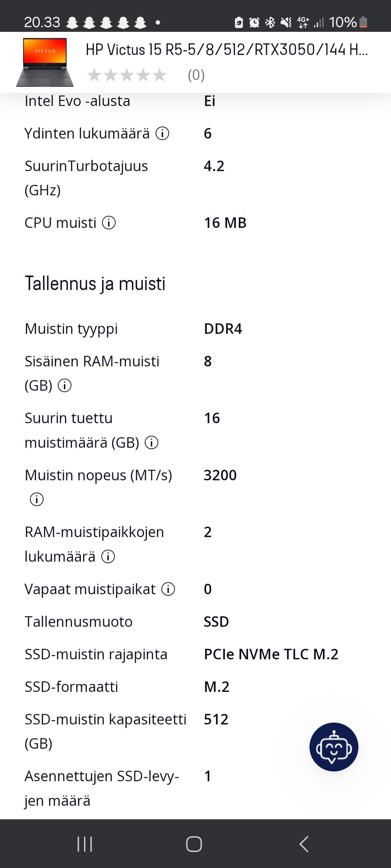391x868 pixels.
Task: Show info about Muistin nopeus (MT/s)
Action: click(x=37, y=499)
